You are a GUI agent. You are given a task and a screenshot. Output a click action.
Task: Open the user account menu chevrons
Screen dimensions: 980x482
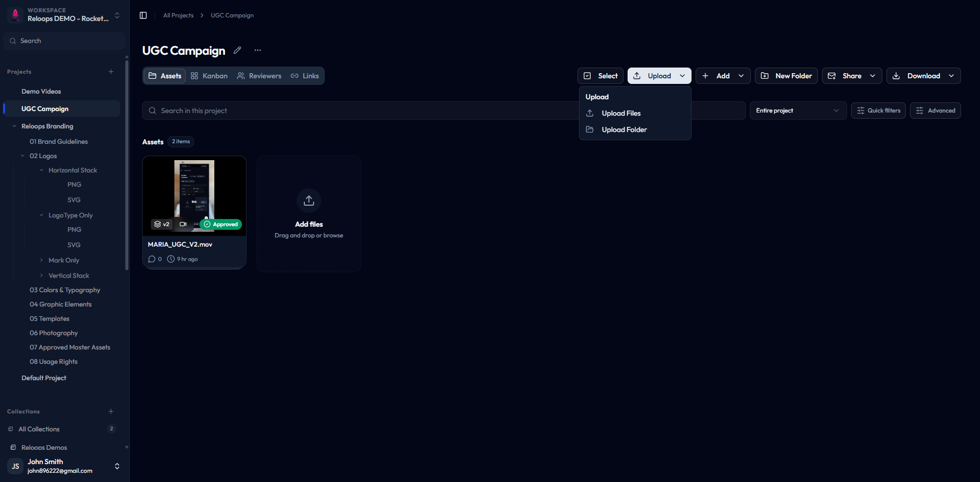[x=117, y=466]
